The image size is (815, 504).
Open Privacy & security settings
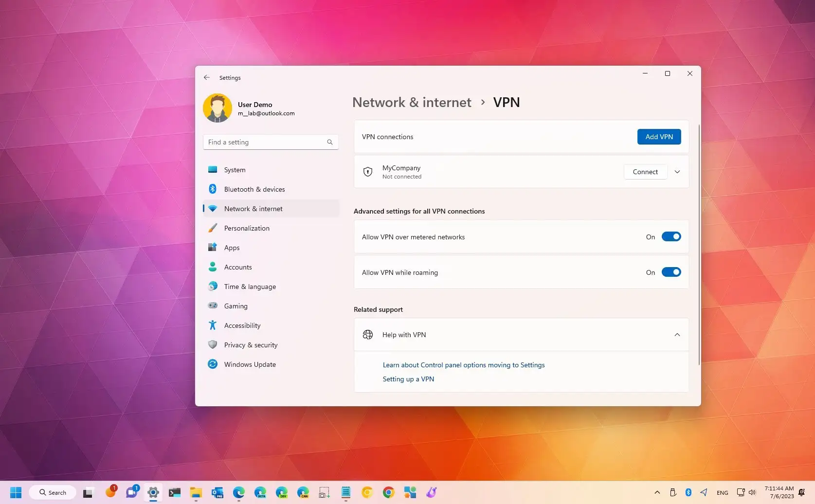250,345
